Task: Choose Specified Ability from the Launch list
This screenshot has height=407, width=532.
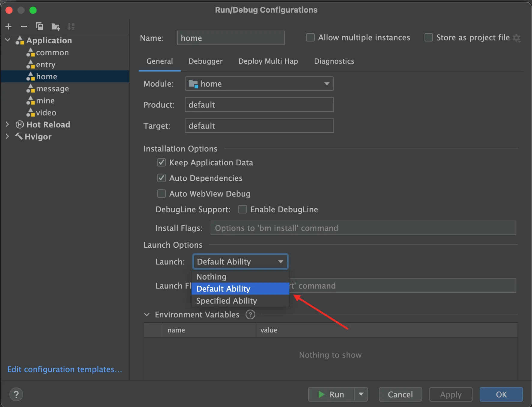Action: pos(227,301)
